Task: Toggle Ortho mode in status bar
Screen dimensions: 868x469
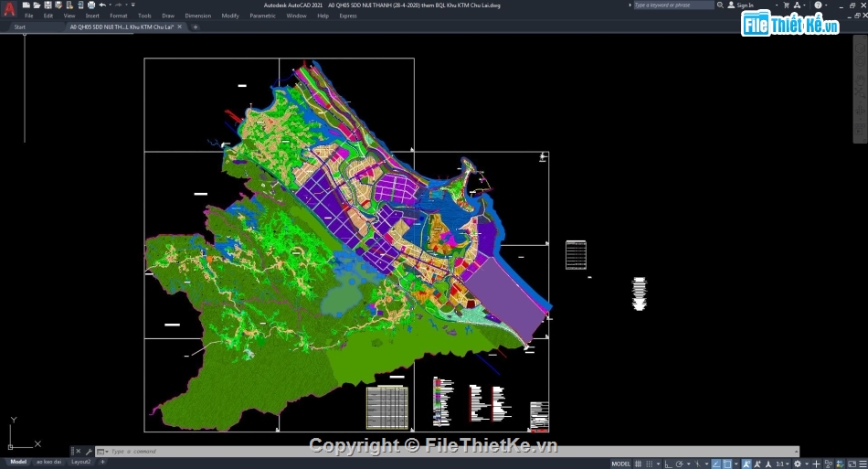Action: (669, 464)
